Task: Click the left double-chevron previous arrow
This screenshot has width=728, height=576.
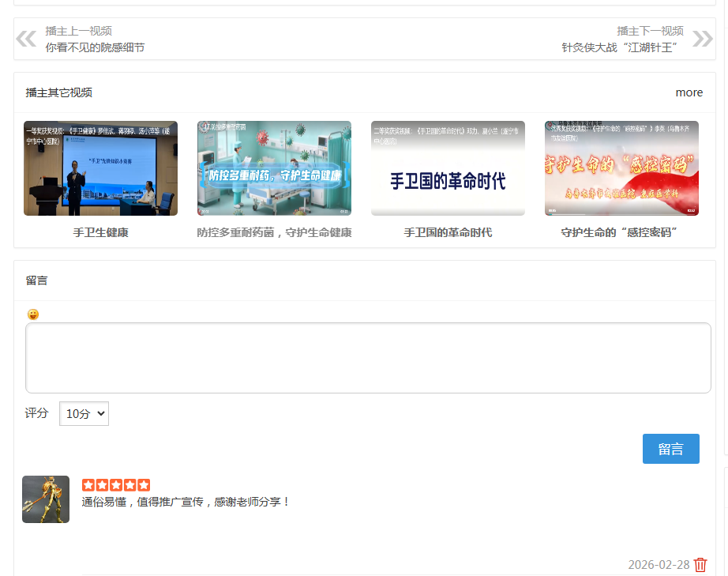Action: pos(26,39)
